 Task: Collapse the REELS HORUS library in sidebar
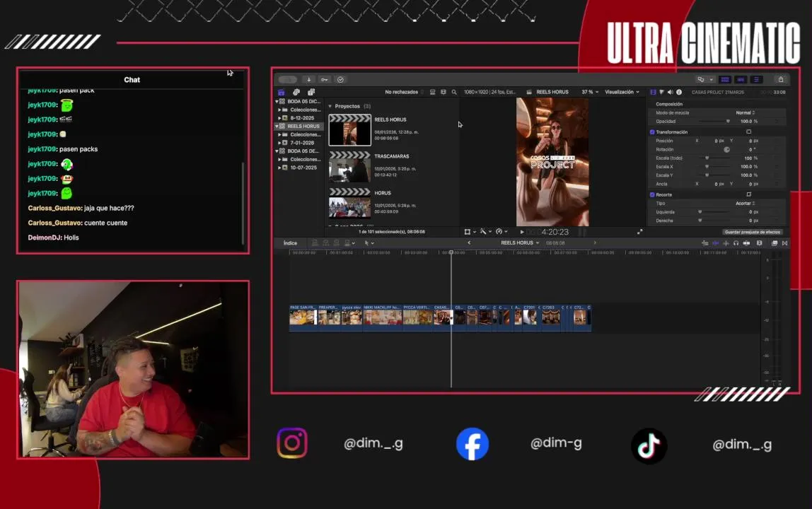(x=277, y=127)
